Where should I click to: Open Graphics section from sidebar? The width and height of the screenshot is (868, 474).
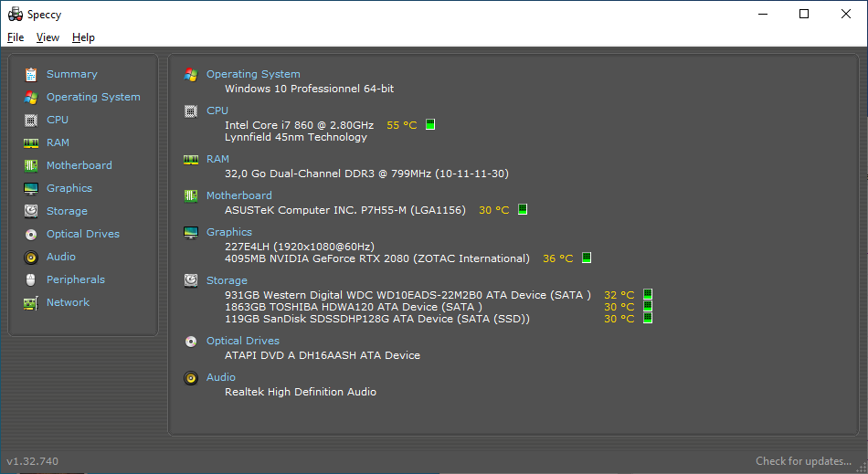pyautogui.click(x=69, y=188)
